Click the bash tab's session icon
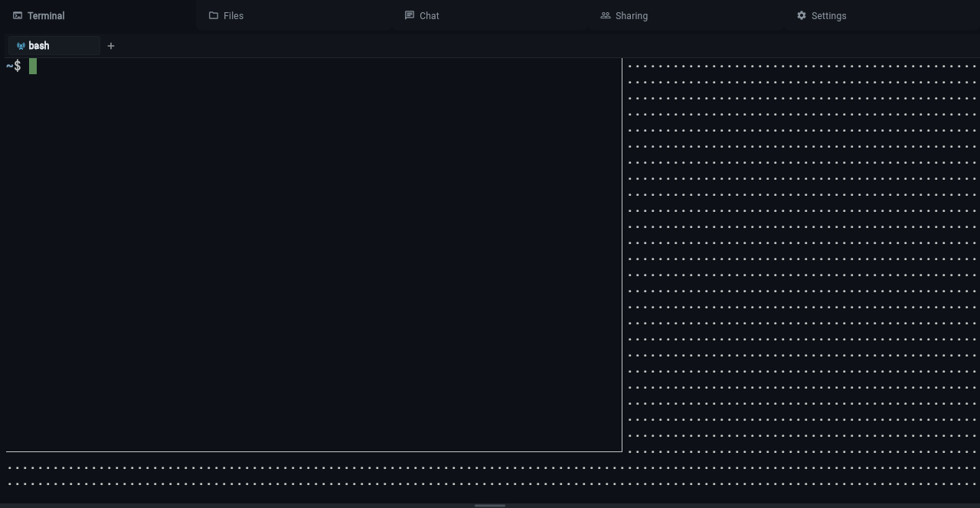The height and width of the screenshot is (508, 980). click(21, 46)
